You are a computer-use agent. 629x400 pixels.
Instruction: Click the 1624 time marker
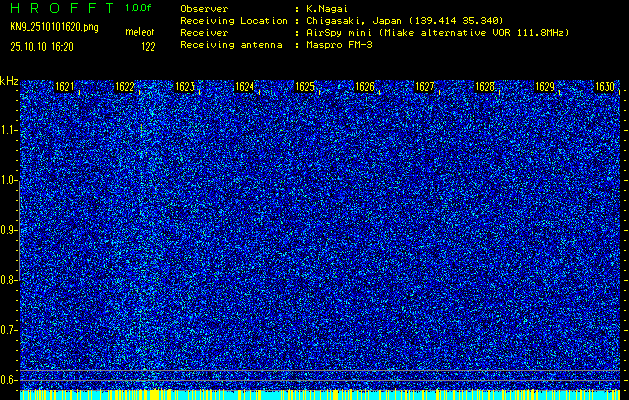pyautogui.click(x=245, y=87)
